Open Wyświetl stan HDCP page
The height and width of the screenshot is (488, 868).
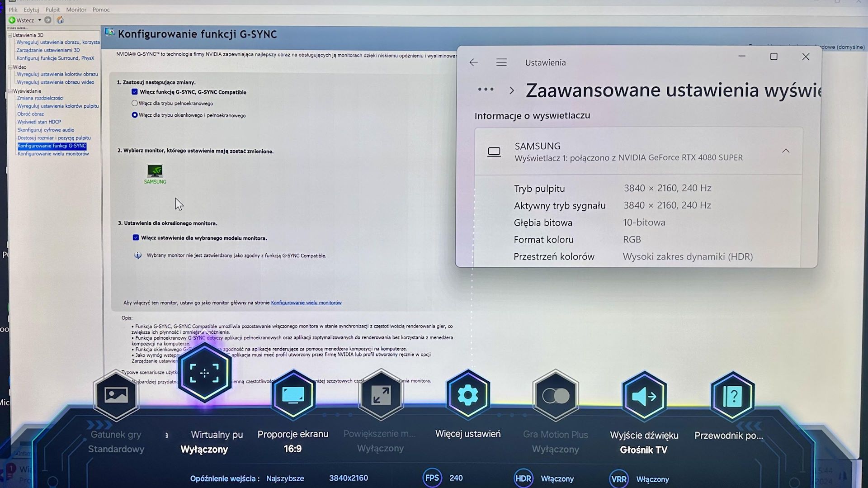click(x=39, y=122)
